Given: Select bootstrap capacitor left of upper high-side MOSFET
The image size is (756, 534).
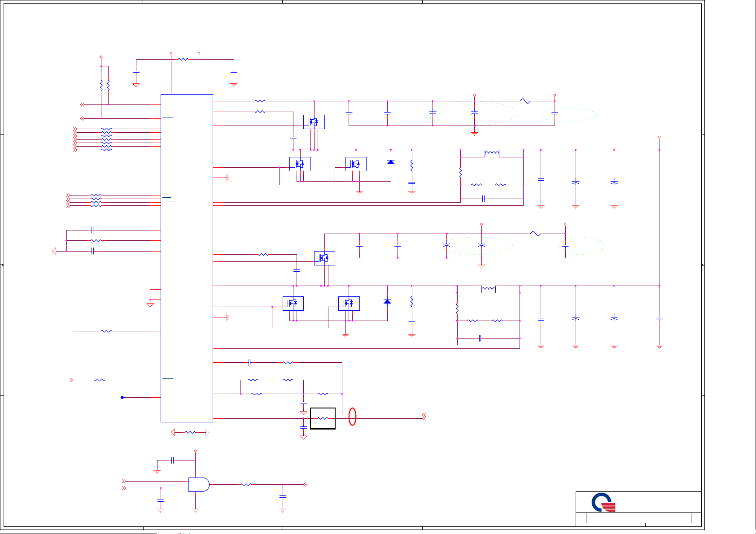Looking at the screenshot, I should tap(293, 138).
